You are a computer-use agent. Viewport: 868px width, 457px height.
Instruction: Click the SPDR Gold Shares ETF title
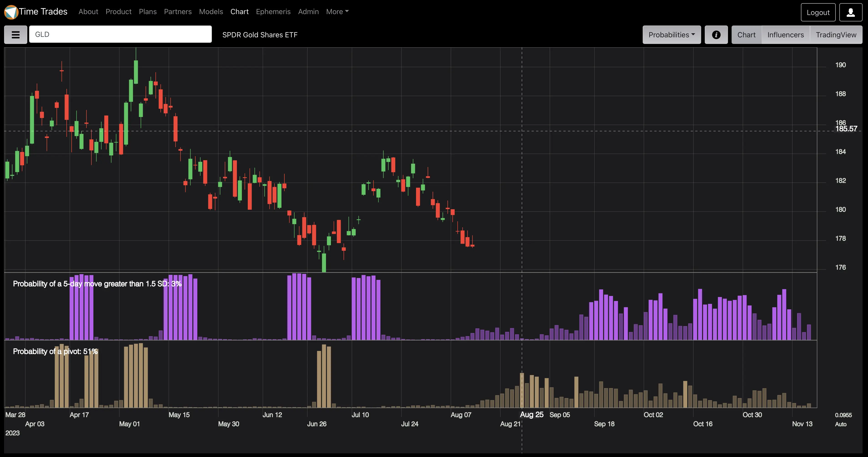point(260,35)
